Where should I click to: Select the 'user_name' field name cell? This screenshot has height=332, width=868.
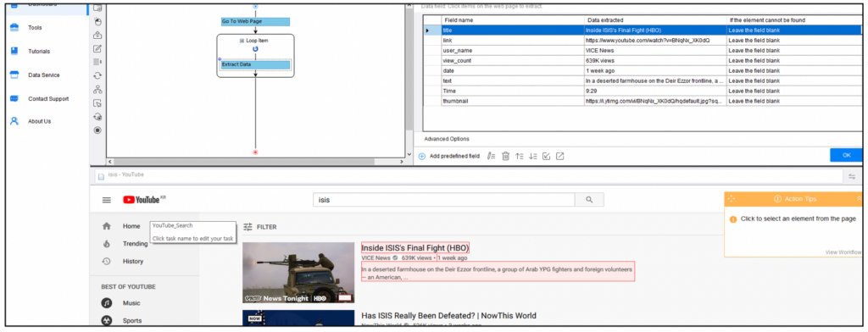coord(513,50)
